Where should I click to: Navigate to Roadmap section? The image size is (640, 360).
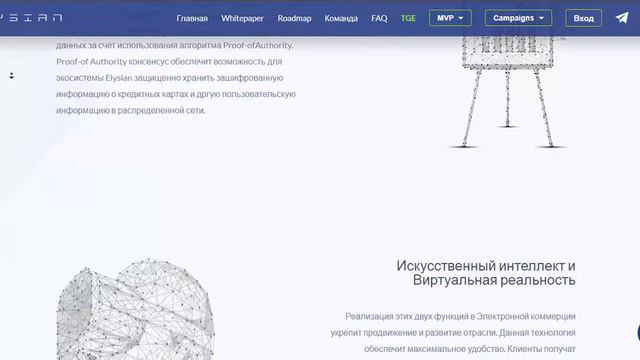coord(294,18)
